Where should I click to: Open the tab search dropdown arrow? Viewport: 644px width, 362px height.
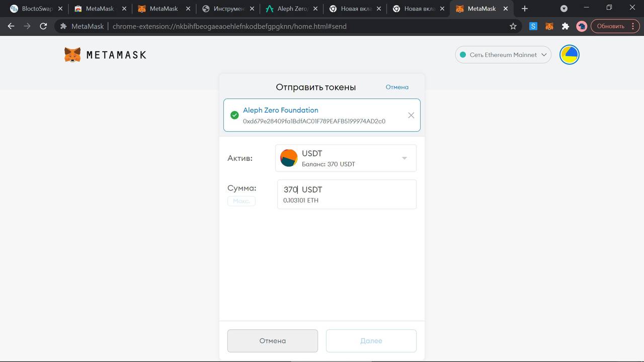click(x=564, y=9)
